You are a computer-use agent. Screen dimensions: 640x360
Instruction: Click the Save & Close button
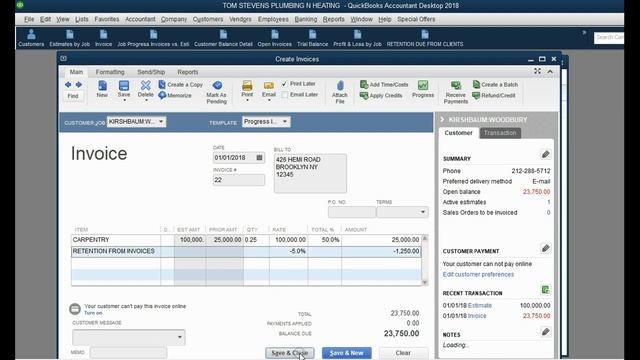point(290,353)
